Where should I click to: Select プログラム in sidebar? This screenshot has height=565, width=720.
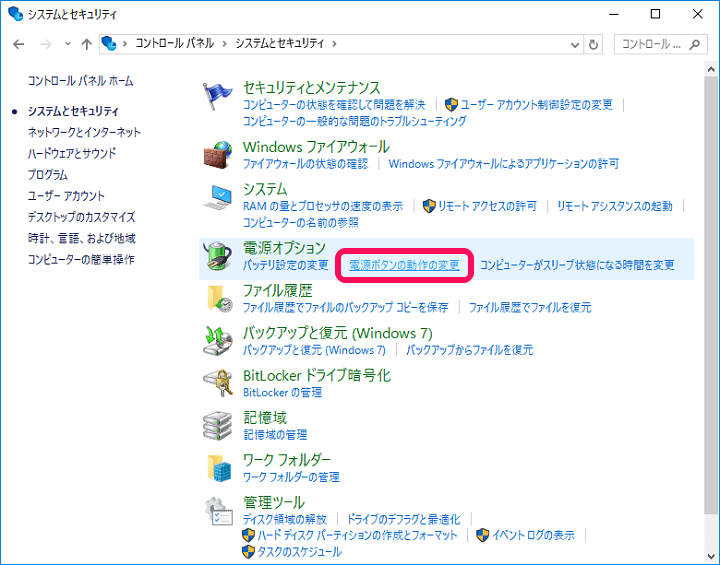(x=48, y=175)
